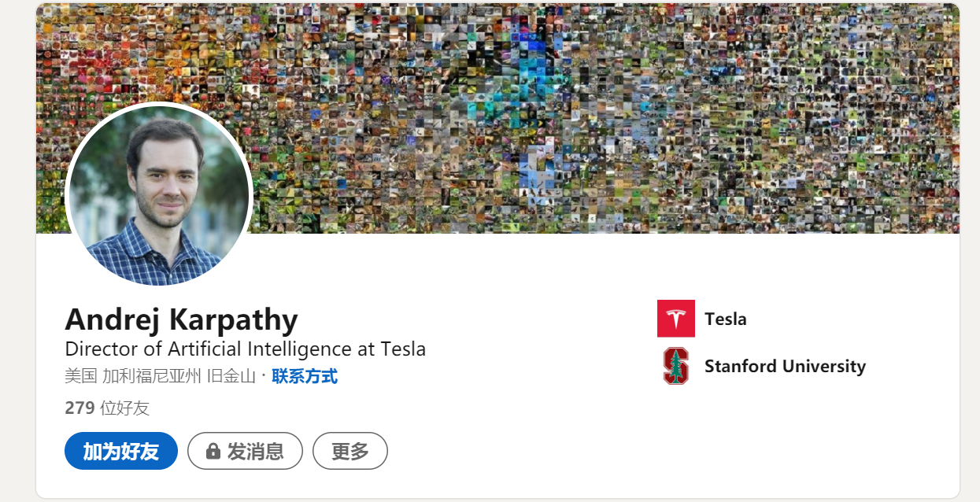
Task: Click the red Tesla logo icon
Action: pos(676,319)
